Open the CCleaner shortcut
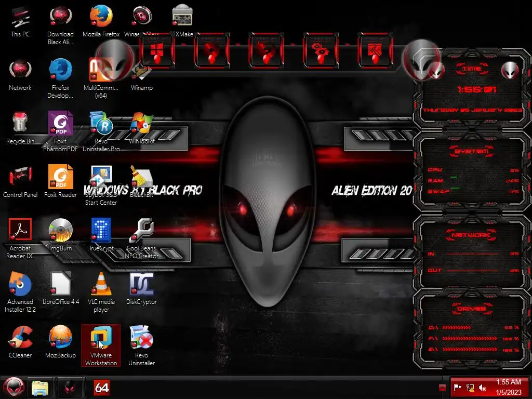 pos(20,342)
